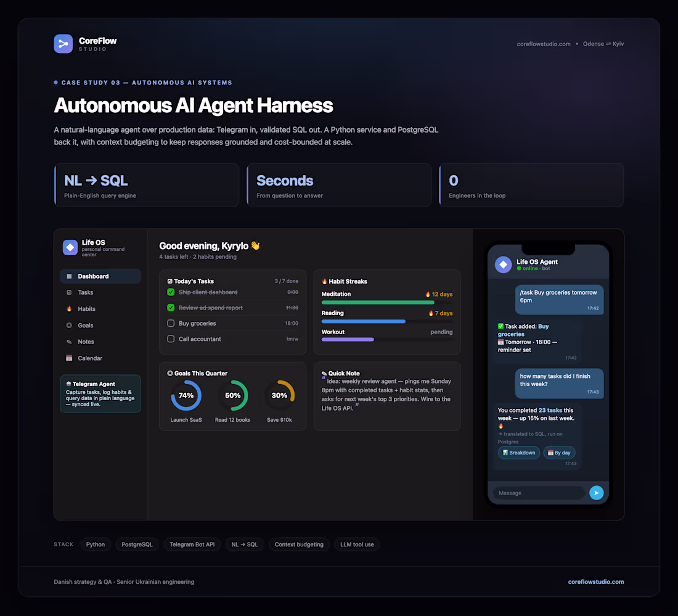Viewport: 678px width, 616px height.
Task: Click the robot icon on Telegram Agent card
Action: pos(68,384)
